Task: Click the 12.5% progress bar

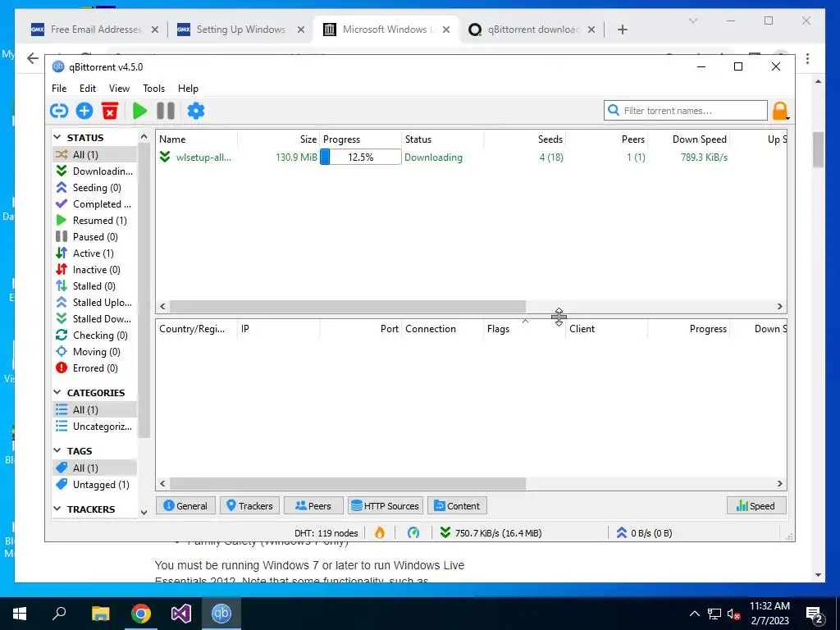Action: click(x=361, y=157)
